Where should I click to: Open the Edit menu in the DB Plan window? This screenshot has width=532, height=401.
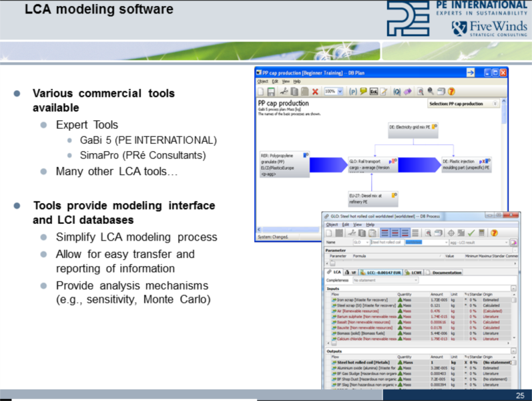click(x=274, y=81)
